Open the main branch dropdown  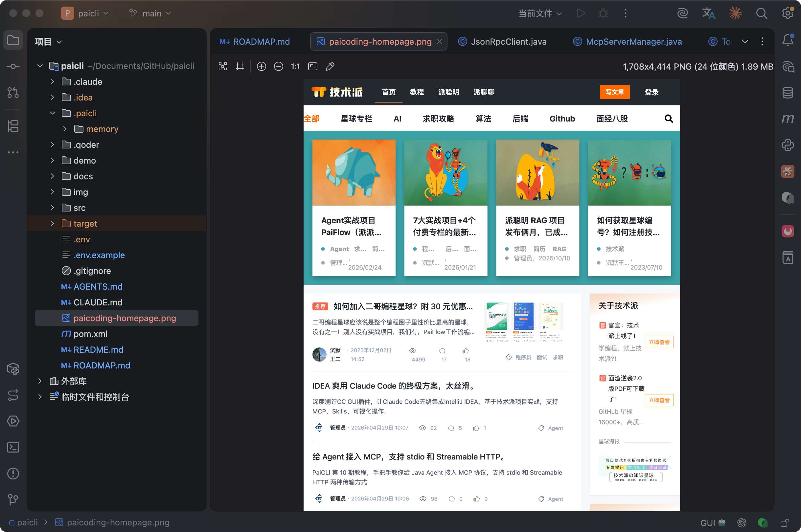tap(150, 13)
